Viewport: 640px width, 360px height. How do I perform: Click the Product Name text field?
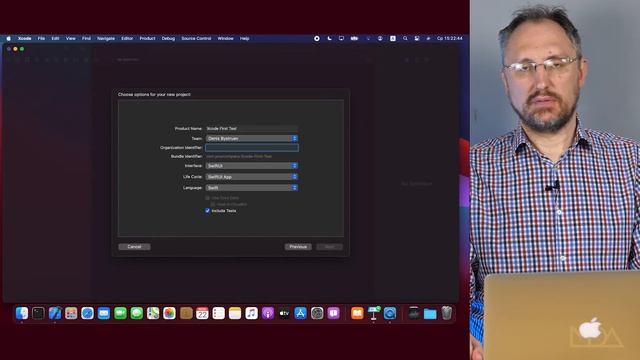tap(251, 128)
